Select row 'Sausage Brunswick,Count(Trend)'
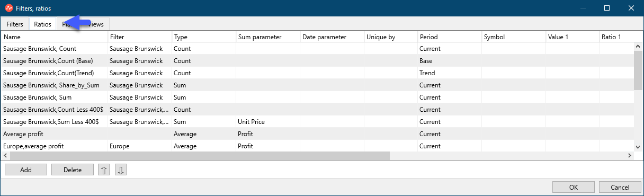This screenshot has width=644, height=196. (318, 73)
